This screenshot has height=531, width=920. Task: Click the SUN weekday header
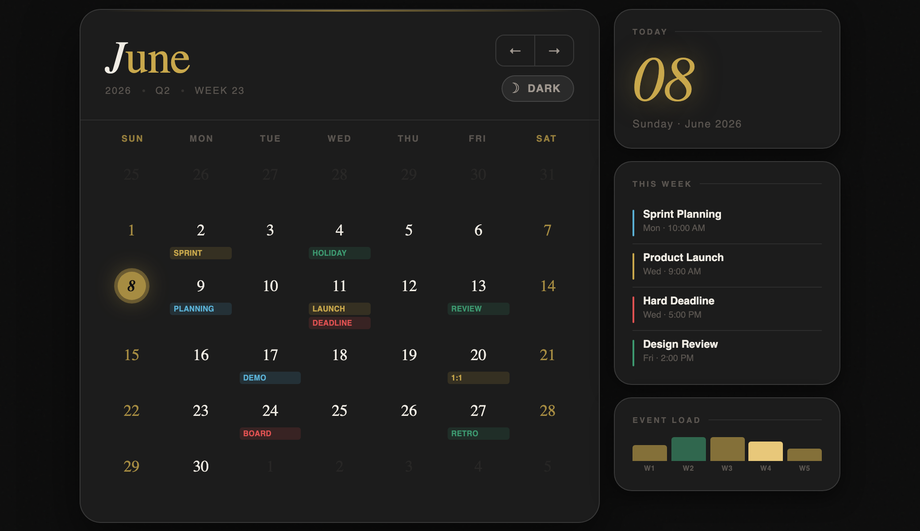132,139
